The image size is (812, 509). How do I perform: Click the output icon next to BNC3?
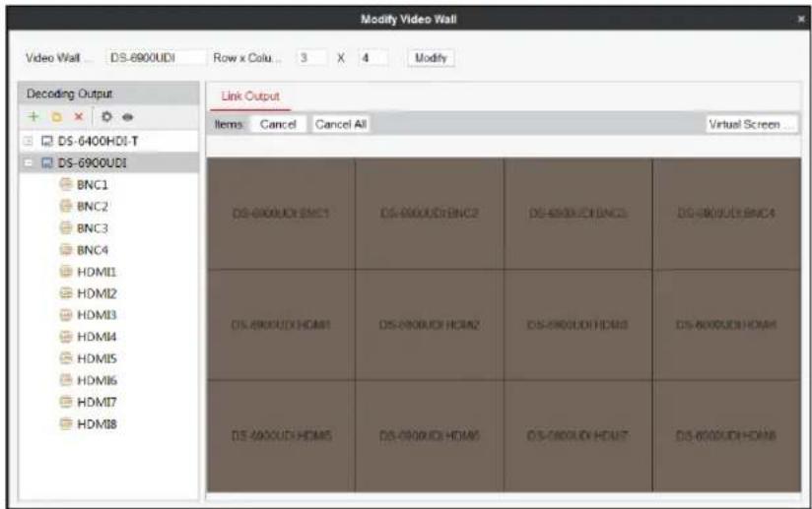pos(66,227)
